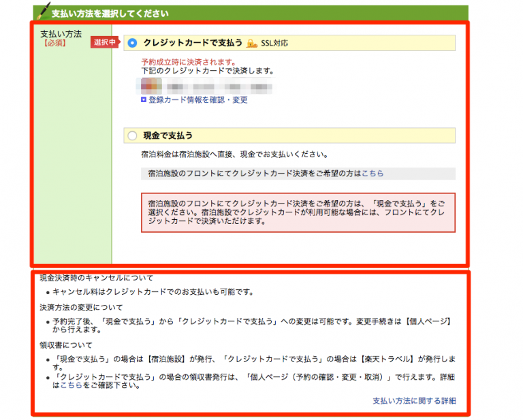Click the 下記のクレジットカードで決済します text
The image size is (523, 420).
208,71
